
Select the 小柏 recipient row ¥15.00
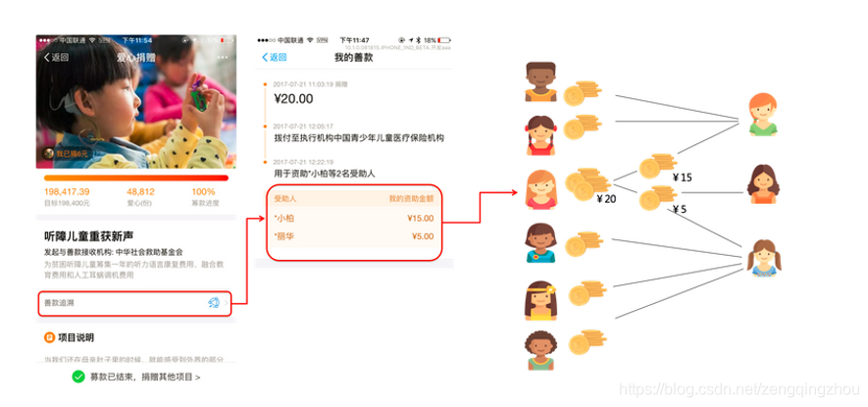click(354, 218)
